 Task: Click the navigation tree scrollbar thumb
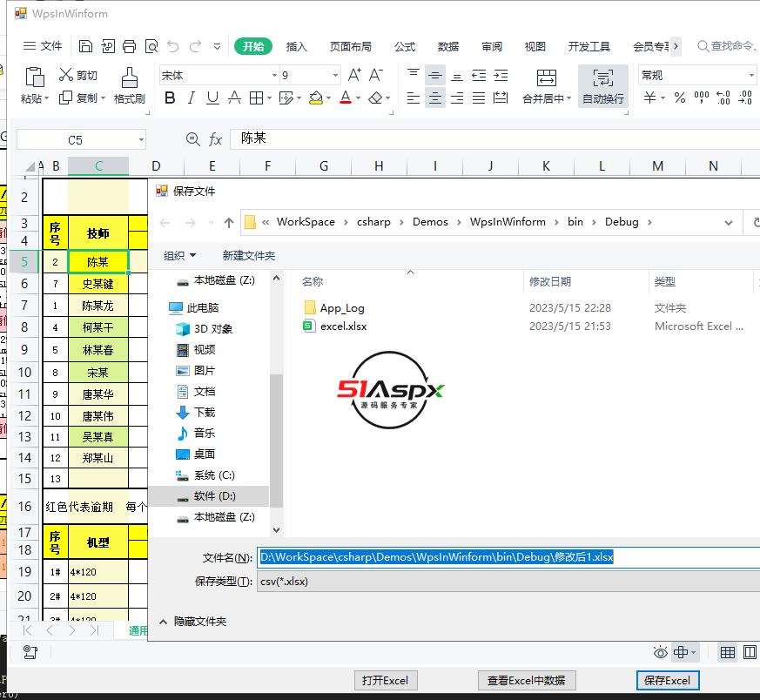(x=276, y=441)
